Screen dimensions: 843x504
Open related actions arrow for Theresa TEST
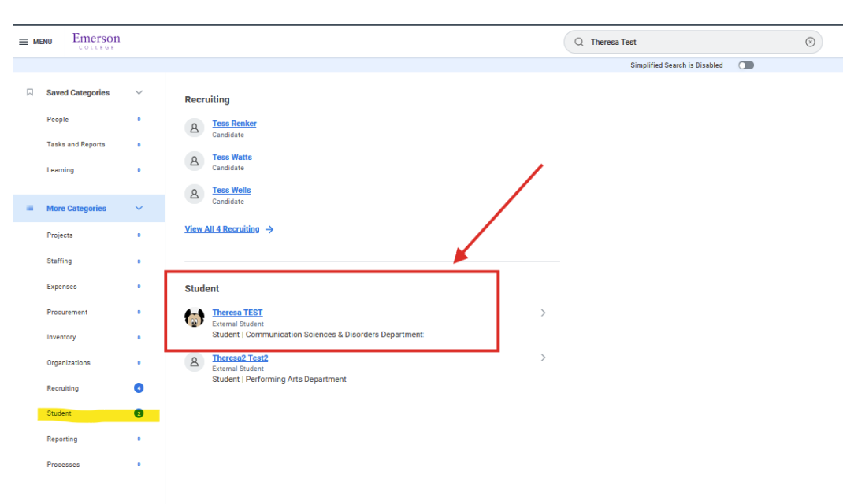[x=543, y=313]
